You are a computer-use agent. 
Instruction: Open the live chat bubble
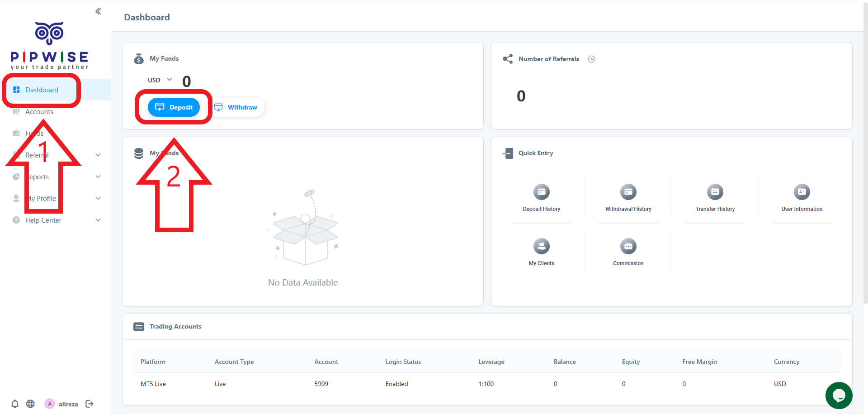tap(839, 396)
